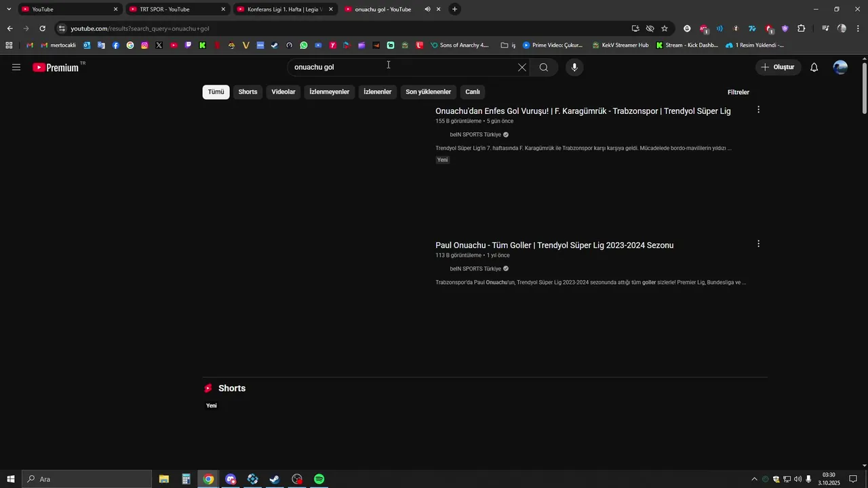Viewport: 868px width, 488px height.
Task: Click the Chrome address bar URL
Action: (140, 28)
